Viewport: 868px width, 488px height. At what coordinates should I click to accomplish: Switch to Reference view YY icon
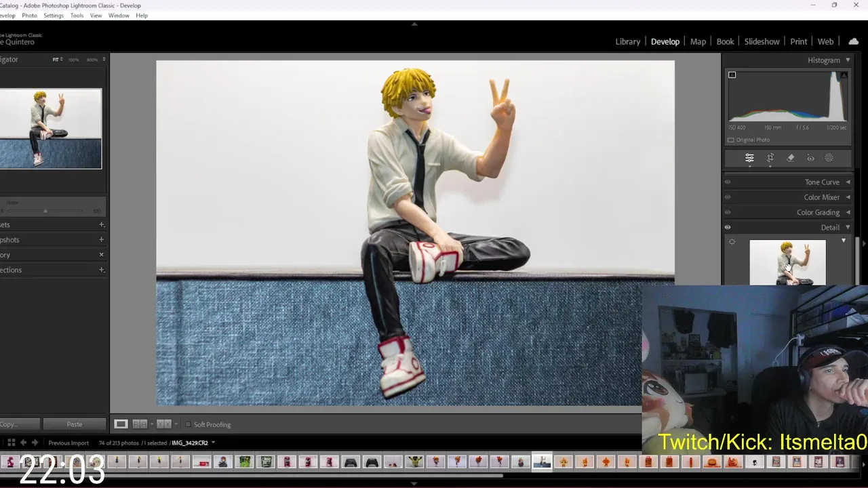click(x=163, y=424)
